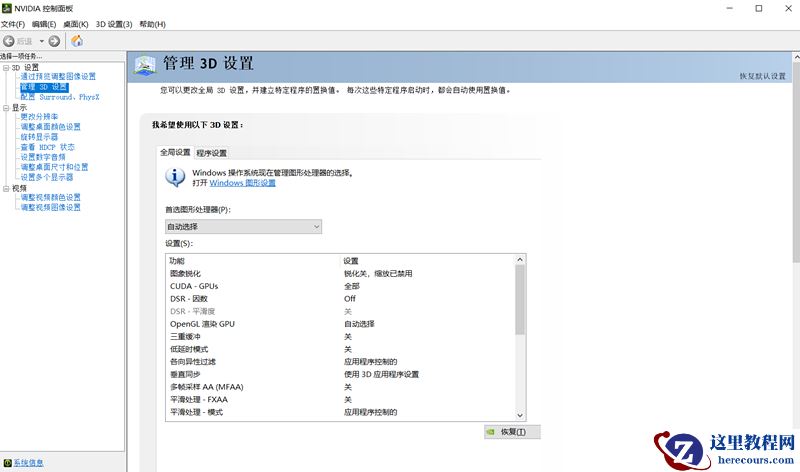Viewport: 800px width, 472px height.
Task: Click the 恢复(I) button
Action: (512, 432)
